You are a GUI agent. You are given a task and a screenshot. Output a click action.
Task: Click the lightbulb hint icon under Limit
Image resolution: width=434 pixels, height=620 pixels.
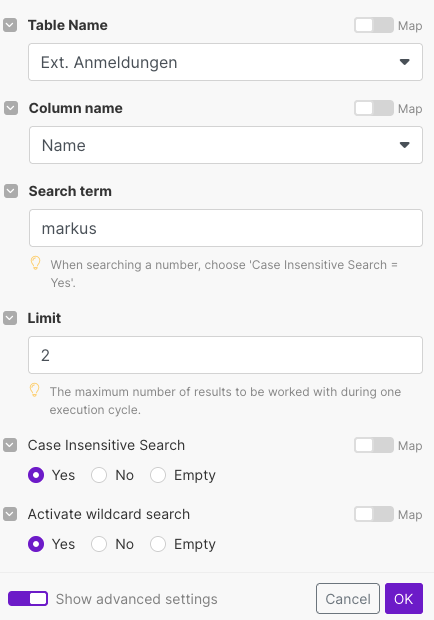click(34, 390)
